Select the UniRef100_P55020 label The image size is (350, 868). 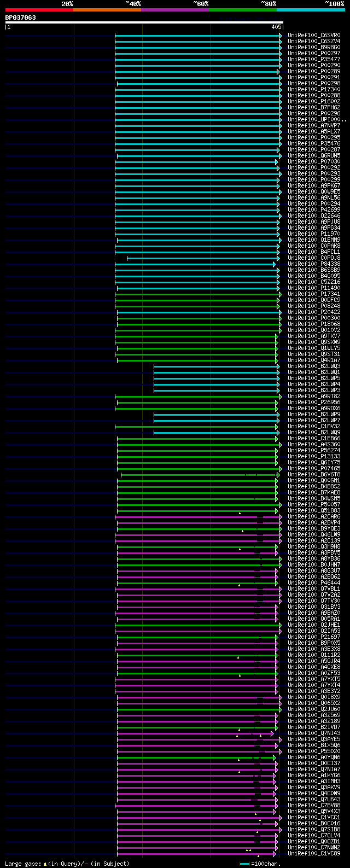coord(314,751)
